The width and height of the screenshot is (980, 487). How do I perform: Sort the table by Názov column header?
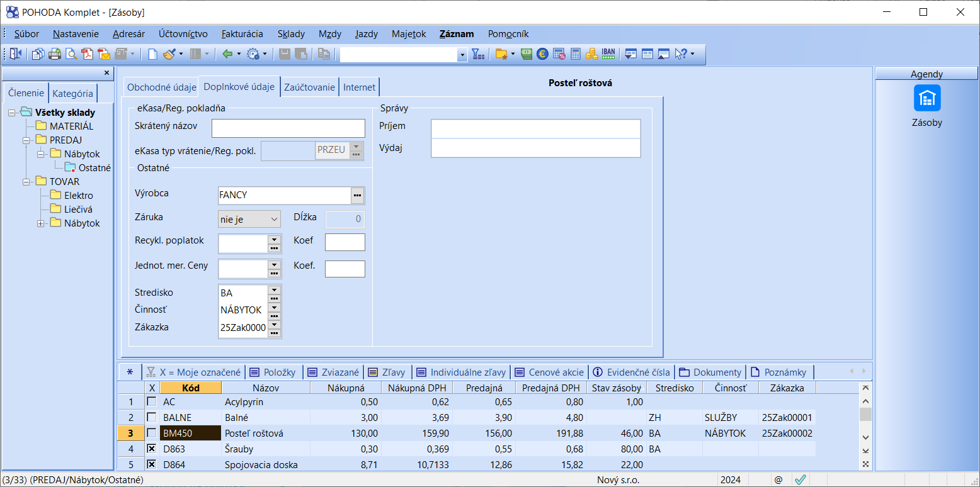click(x=265, y=388)
